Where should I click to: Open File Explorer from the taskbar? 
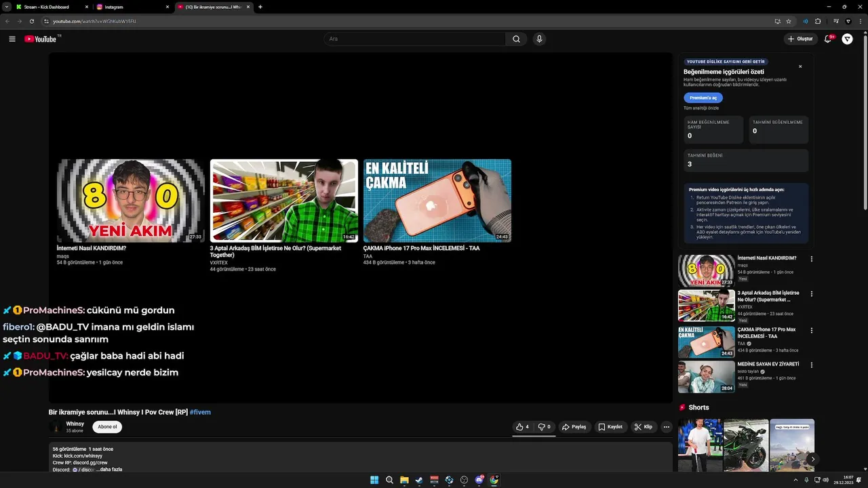point(404,480)
